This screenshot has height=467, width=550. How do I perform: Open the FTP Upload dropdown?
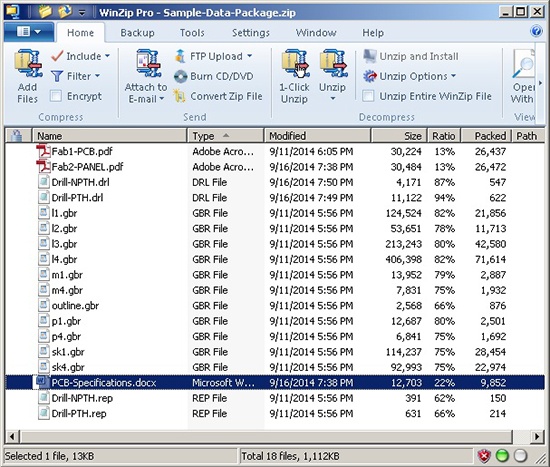[249, 56]
